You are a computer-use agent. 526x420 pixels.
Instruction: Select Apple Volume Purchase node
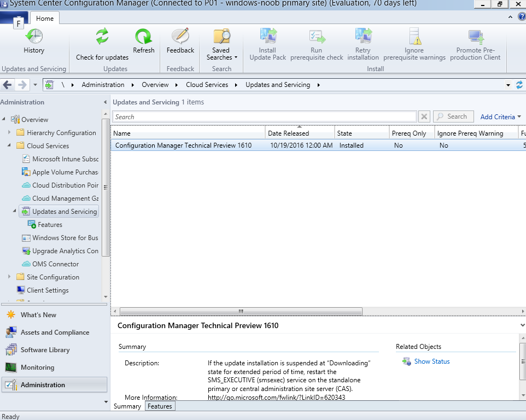[60, 172]
